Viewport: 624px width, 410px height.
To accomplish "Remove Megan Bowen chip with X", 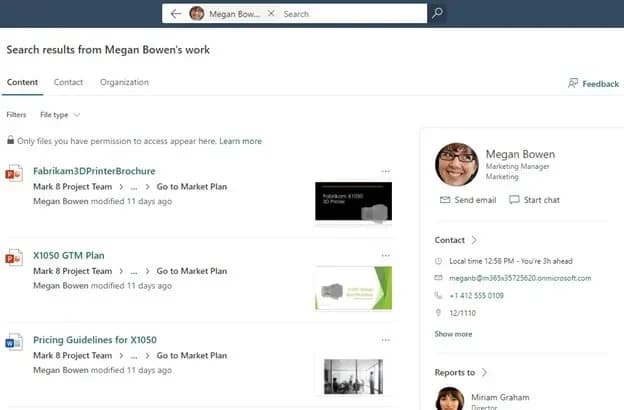I will coord(271,14).
